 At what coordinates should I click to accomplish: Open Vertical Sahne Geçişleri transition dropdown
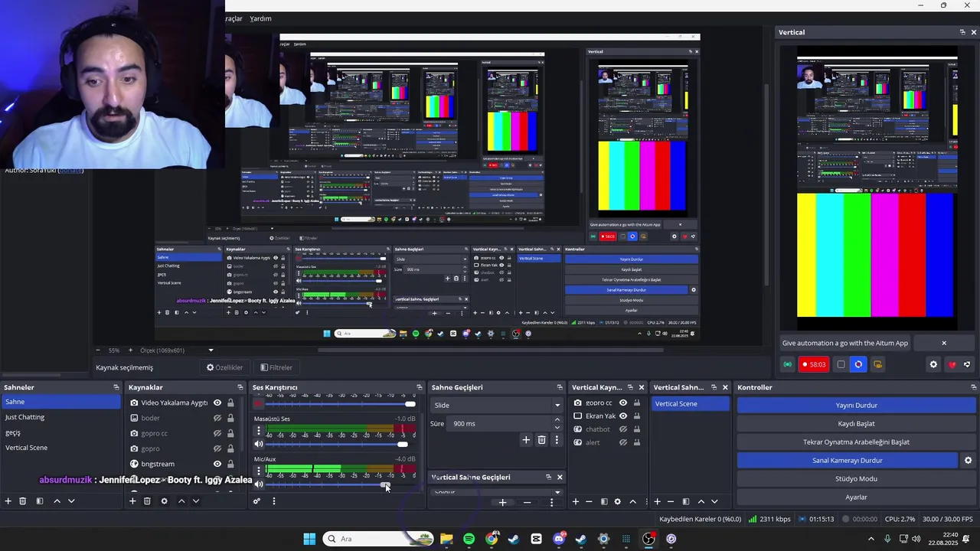tap(497, 492)
